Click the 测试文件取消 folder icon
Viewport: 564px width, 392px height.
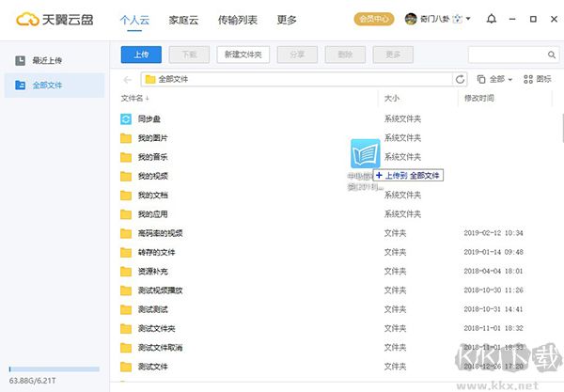[x=126, y=348]
